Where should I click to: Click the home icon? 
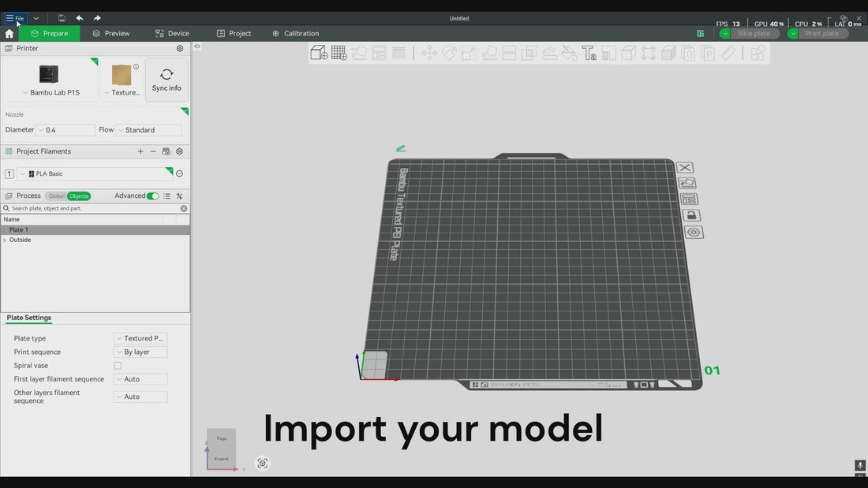coord(9,34)
